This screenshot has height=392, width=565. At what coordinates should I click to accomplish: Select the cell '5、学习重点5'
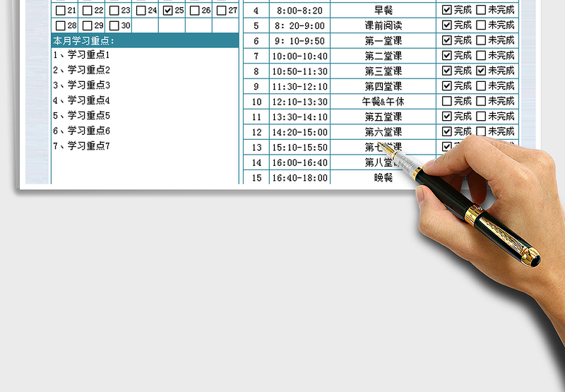click(x=145, y=116)
